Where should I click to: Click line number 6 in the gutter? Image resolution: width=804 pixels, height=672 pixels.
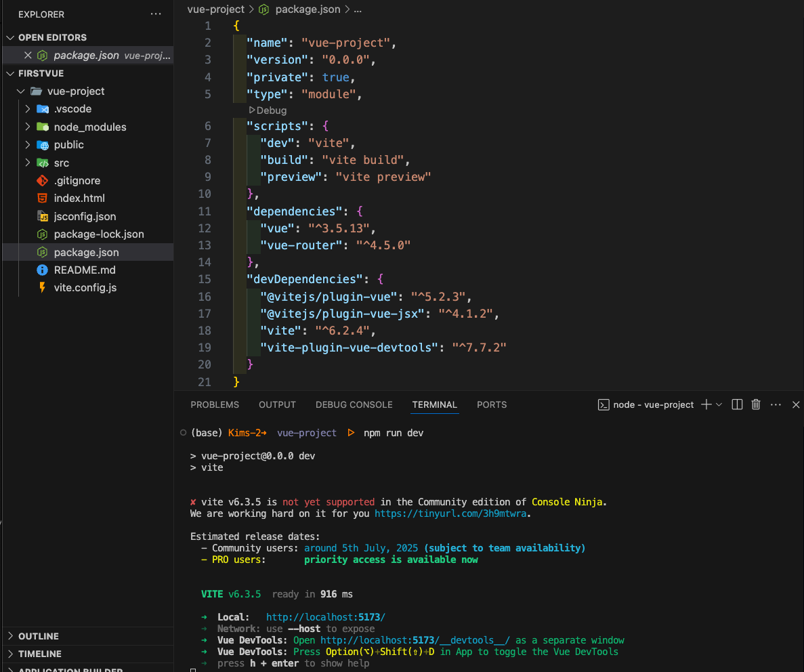click(208, 126)
